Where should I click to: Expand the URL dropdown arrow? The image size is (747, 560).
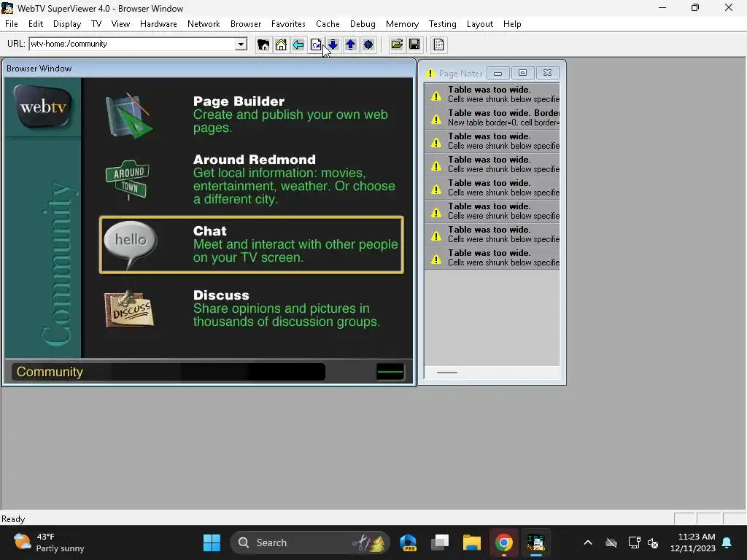click(x=241, y=44)
